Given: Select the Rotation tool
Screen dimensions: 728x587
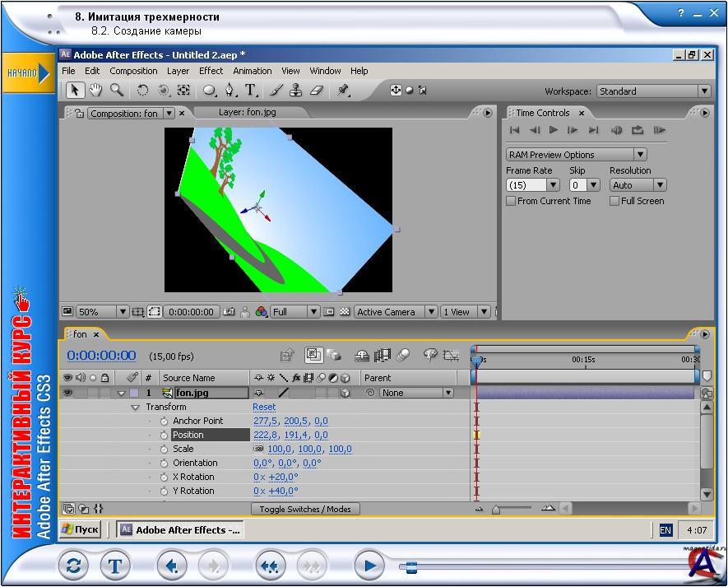Looking at the screenshot, I should [x=142, y=91].
